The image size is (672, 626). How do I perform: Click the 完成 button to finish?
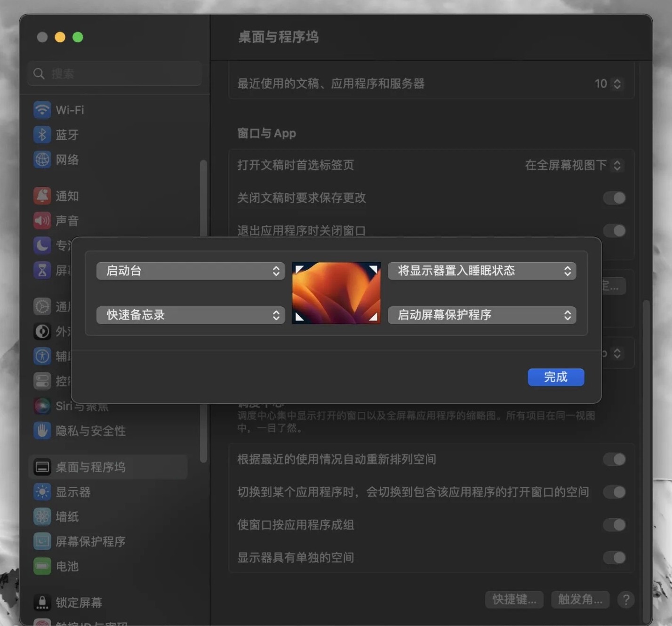(x=556, y=377)
